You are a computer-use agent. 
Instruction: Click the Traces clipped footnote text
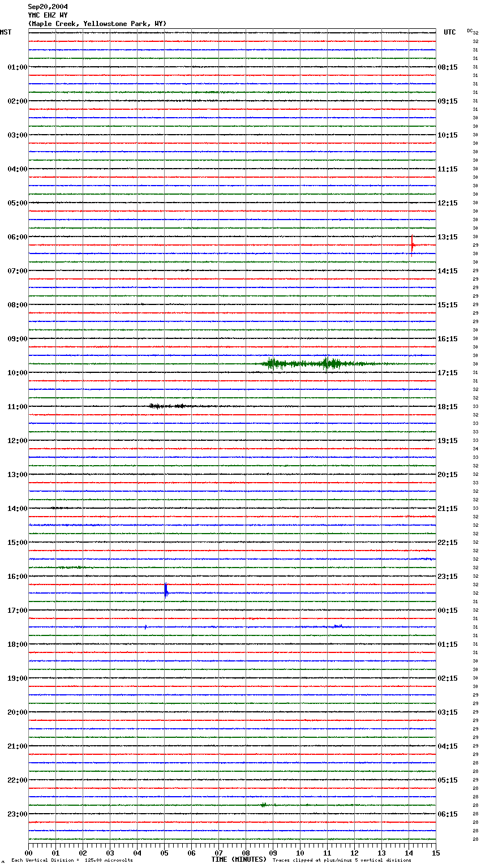(342, 861)
